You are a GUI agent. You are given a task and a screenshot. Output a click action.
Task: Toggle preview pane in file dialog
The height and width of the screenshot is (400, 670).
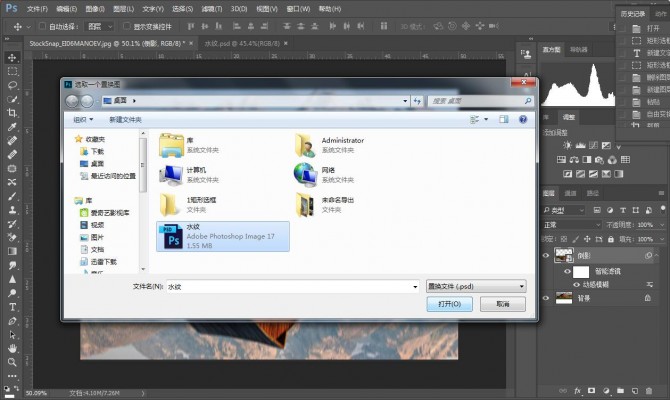[x=504, y=120]
